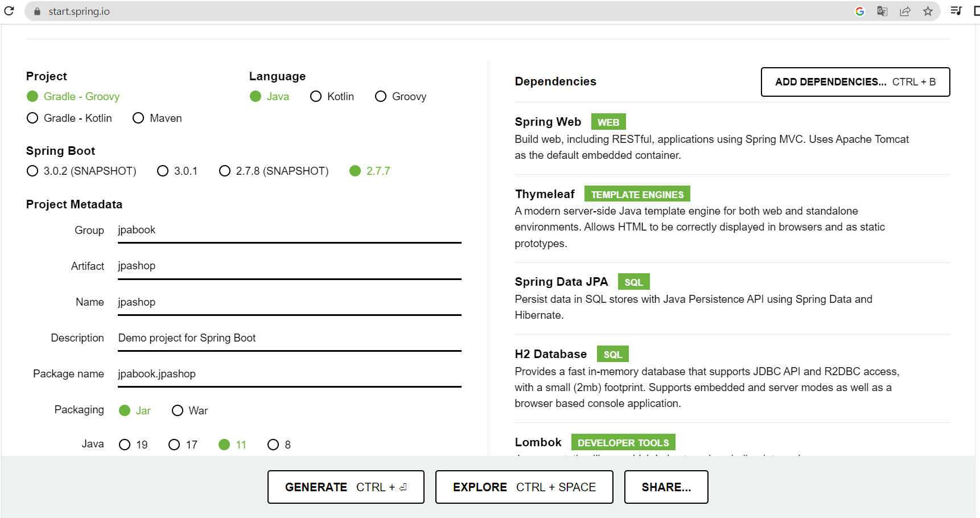This screenshot has width=980, height=518.
Task: Select Gradle - Groovy project type
Action: [73, 96]
